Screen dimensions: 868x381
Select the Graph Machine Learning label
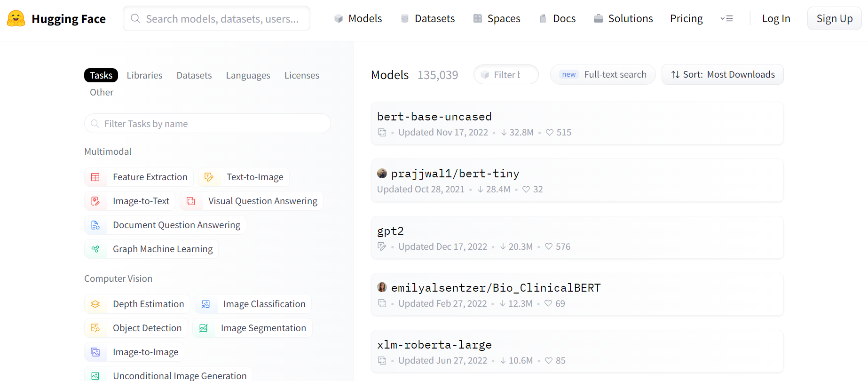tap(163, 249)
